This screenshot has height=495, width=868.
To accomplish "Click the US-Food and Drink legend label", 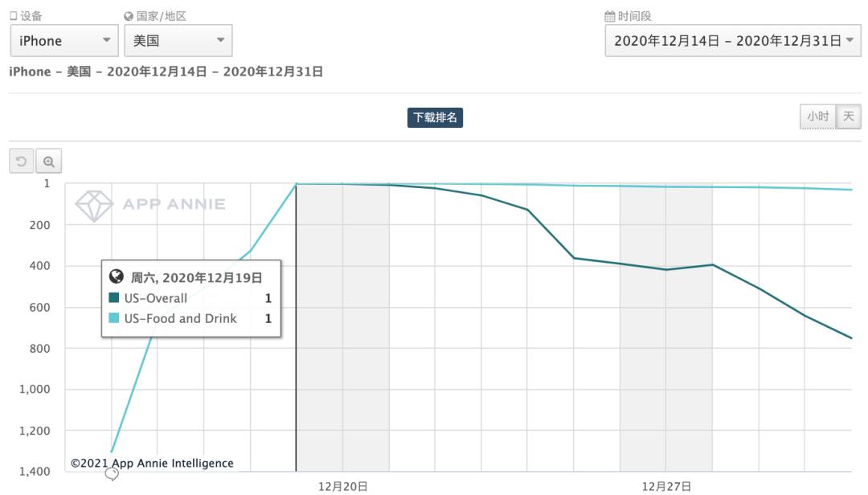I will pos(181,318).
